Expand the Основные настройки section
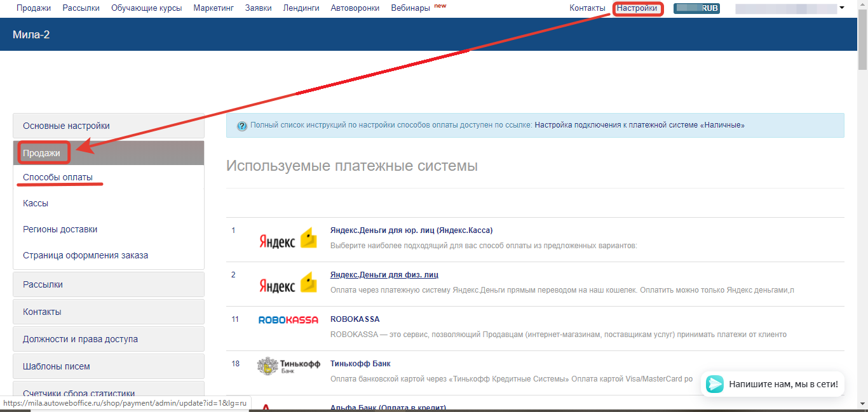 [108, 126]
